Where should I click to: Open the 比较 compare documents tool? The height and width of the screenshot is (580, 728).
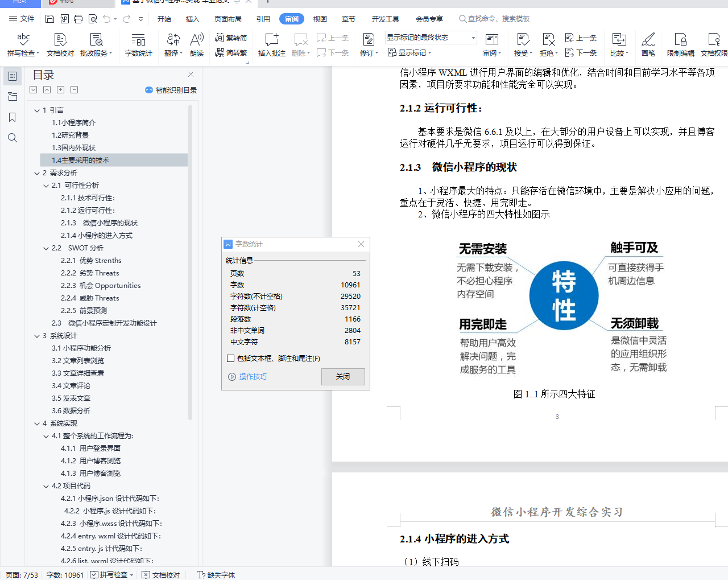pyautogui.click(x=619, y=44)
